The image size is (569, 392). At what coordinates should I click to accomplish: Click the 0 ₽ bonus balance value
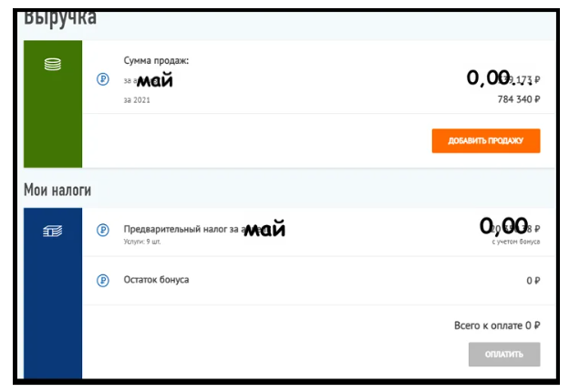pyautogui.click(x=533, y=281)
